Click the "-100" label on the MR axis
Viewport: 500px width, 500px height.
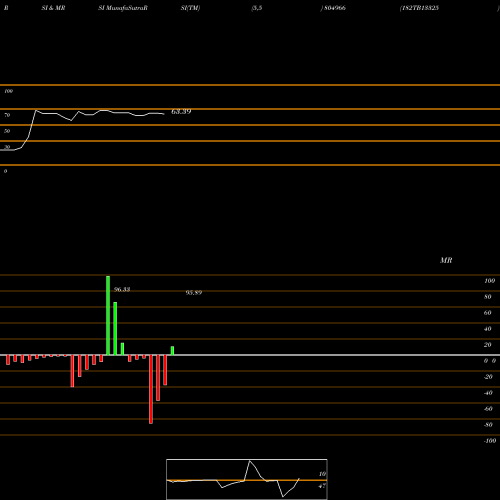coord(490,441)
